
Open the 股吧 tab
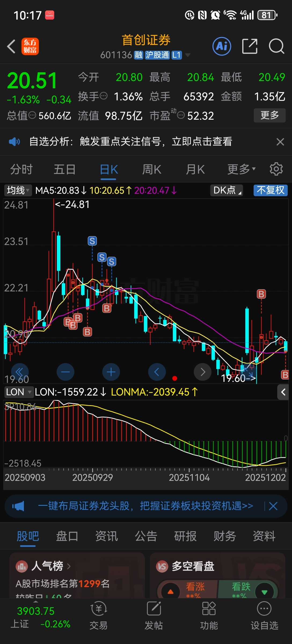click(28, 536)
